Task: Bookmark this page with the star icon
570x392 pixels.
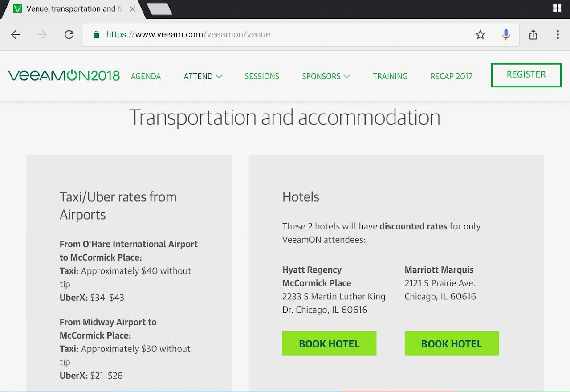Action: (x=480, y=35)
